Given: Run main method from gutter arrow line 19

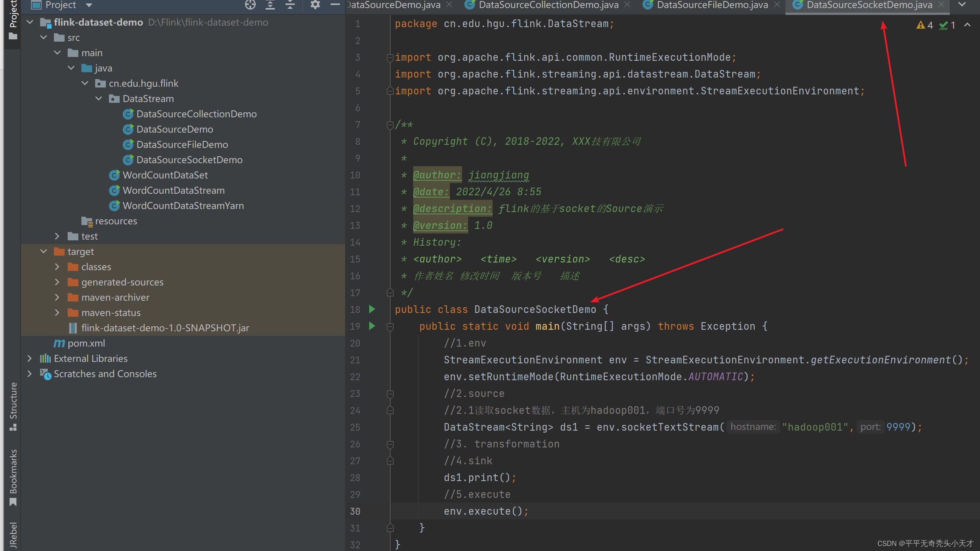Looking at the screenshot, I should [x=372, y=326].
